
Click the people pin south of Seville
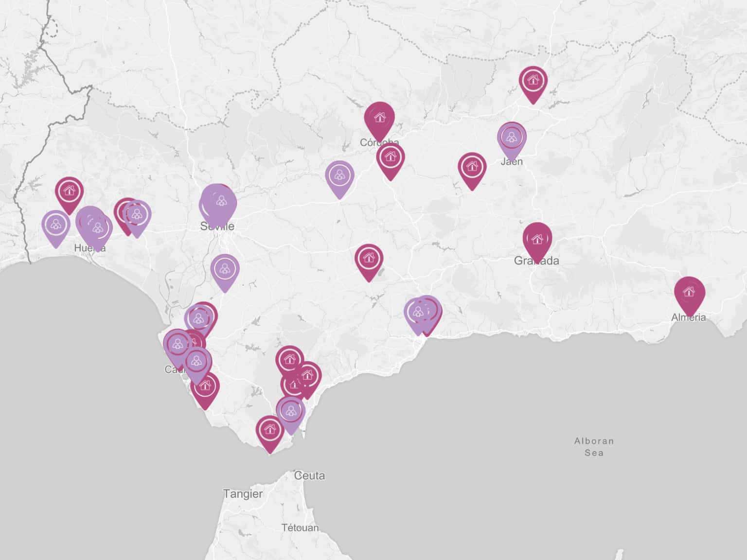pos(225,269)
